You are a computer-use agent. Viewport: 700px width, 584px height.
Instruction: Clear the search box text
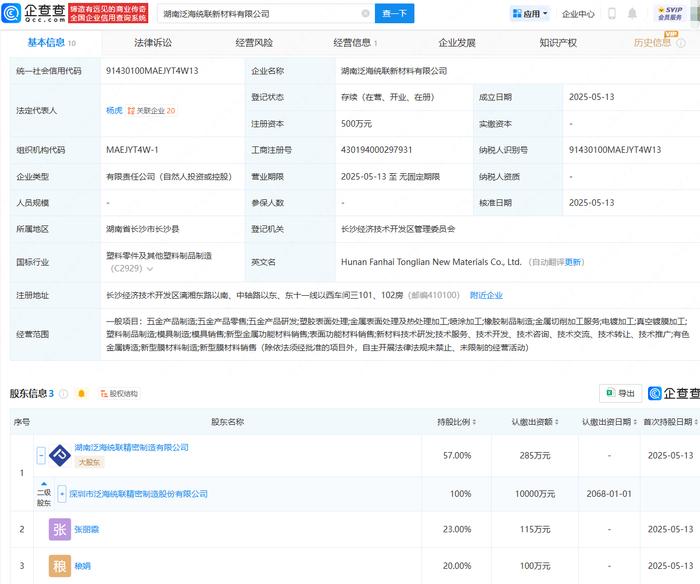point(365,13)
